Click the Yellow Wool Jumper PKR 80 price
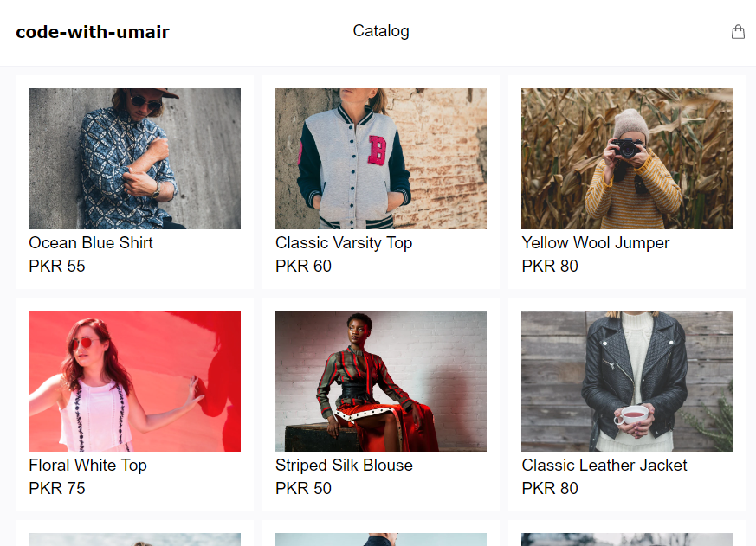Screen dimensions: 756x546 pyautogui.click(x=550, y=267)
